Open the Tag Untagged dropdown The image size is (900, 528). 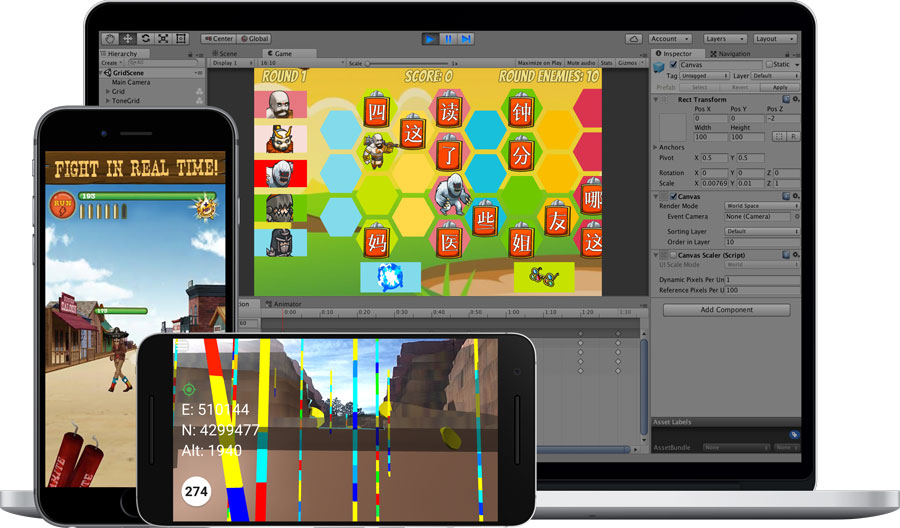(704, 76)
